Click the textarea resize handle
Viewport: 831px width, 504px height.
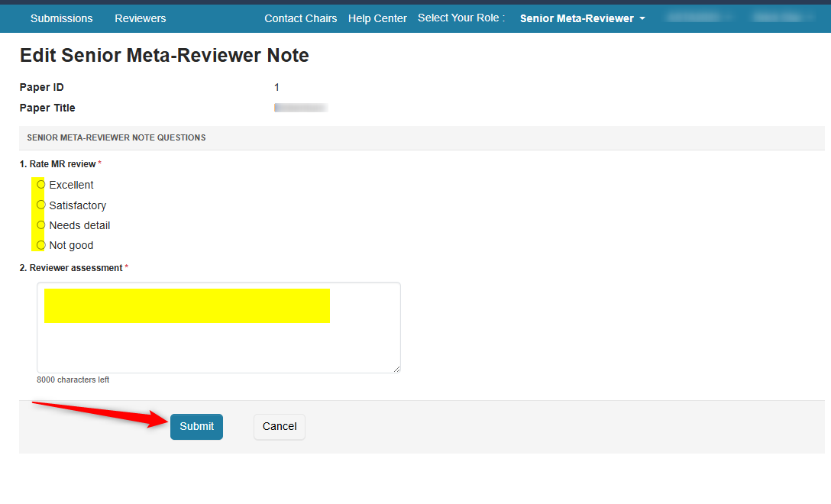click(396, 369)
